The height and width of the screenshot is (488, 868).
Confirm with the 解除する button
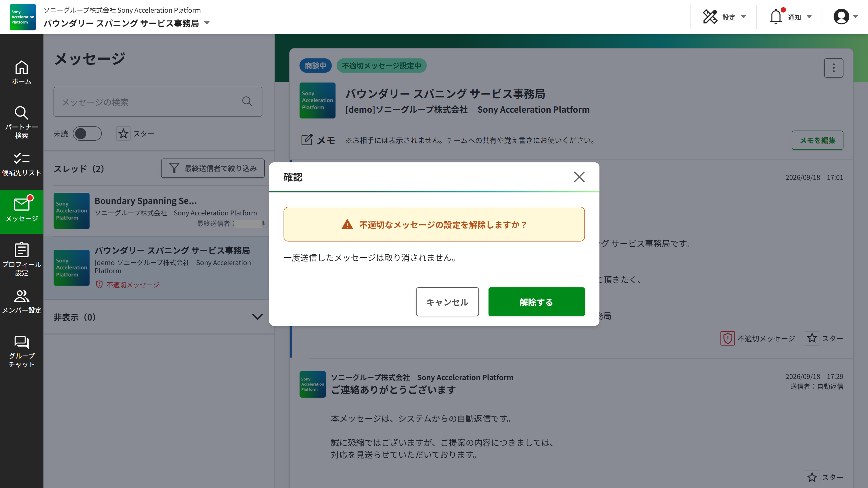coord(536,302)
